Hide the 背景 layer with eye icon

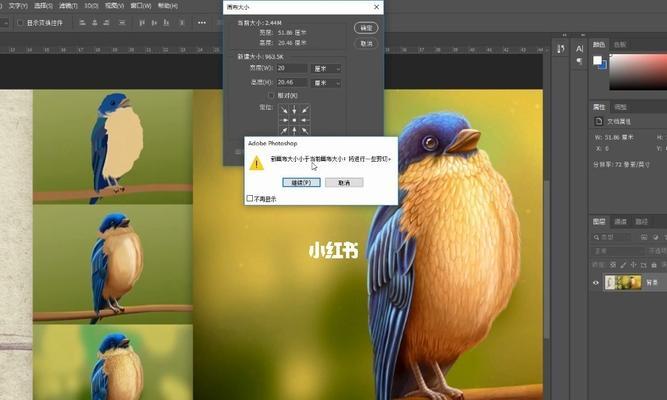point(596,283)
